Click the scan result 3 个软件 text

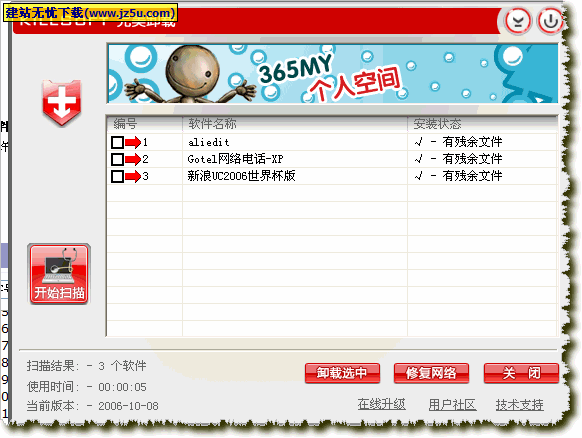(122, 366)
